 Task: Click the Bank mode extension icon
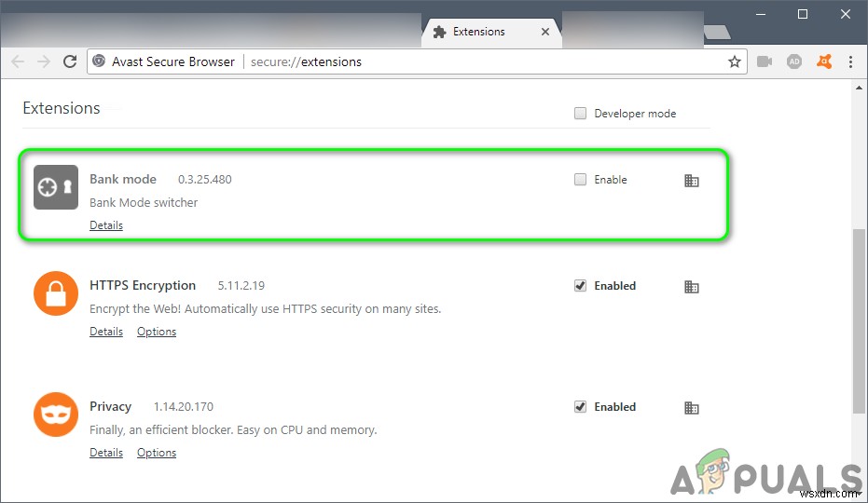(56, 187)
